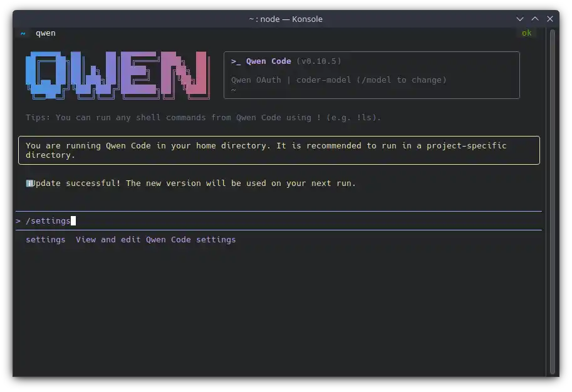Click the >_ prompt icon beside Qwen Code
Image resolution: width=572 pixels, height=392 pixels.
[x=236, y=61]
